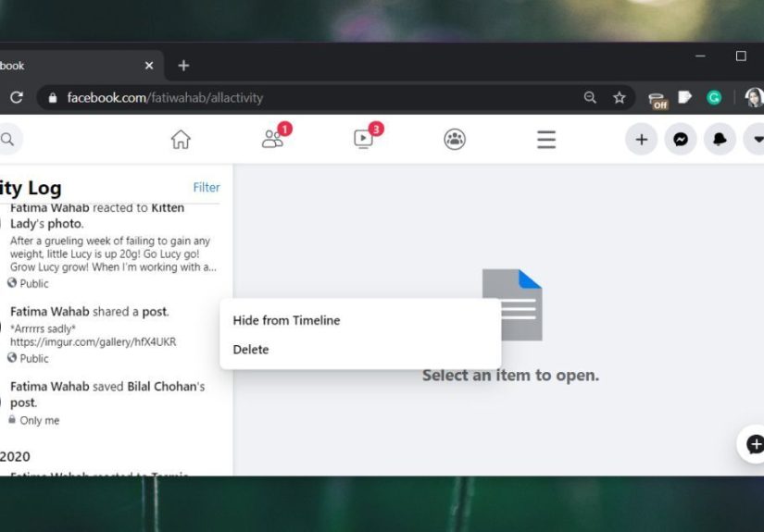
Task: Open a new browser tab
Action: pos(183,65)
